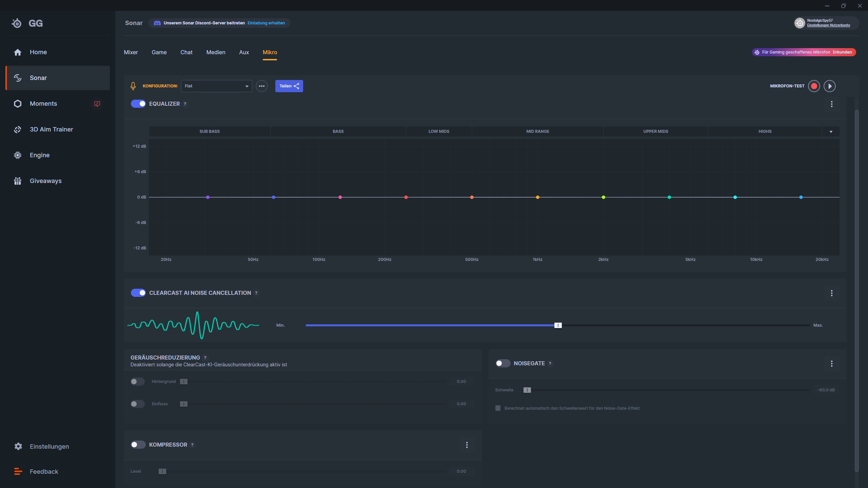
Task: Click Einladung erhalten for Discord server
Action: pyautogui.click(x=266, y=23)
